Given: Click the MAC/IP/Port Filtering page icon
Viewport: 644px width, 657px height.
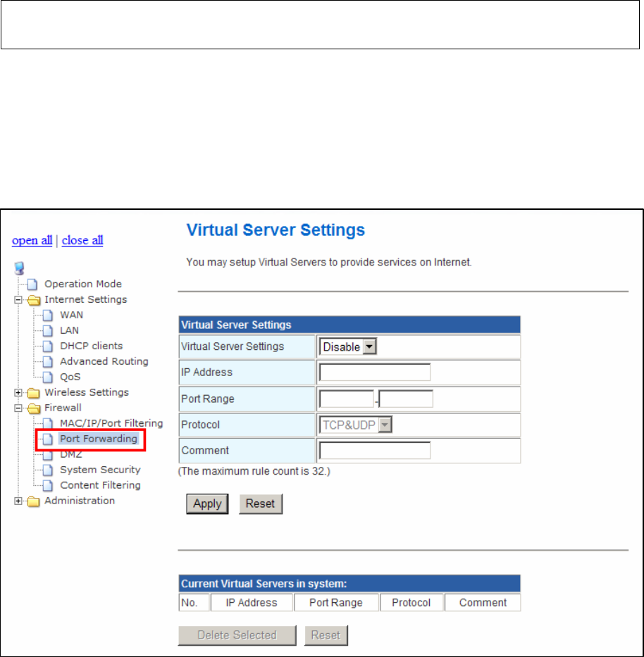Looking at the screenshot, I should (x=48, y=423).
